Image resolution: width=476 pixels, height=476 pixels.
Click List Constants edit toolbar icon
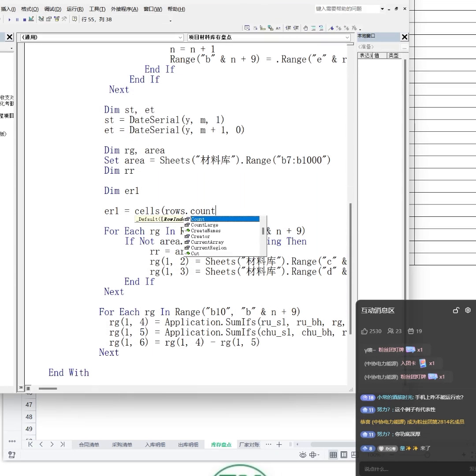(x=255, y=28)
